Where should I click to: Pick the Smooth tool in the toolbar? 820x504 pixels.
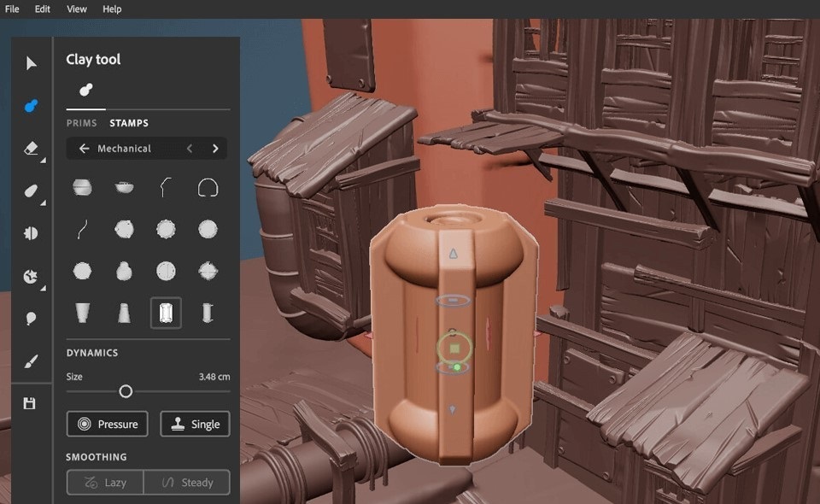[x=32, y=190]
